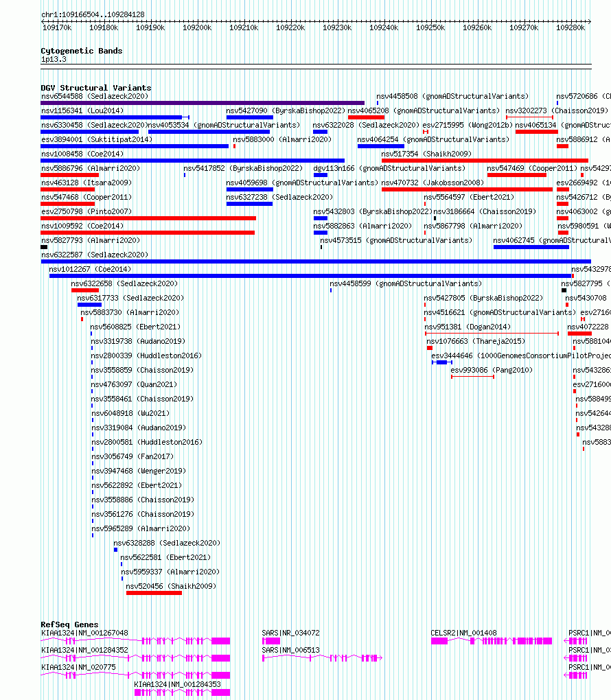Click nsv517354 (Shaikh2009) label

[x=426, y=154]
